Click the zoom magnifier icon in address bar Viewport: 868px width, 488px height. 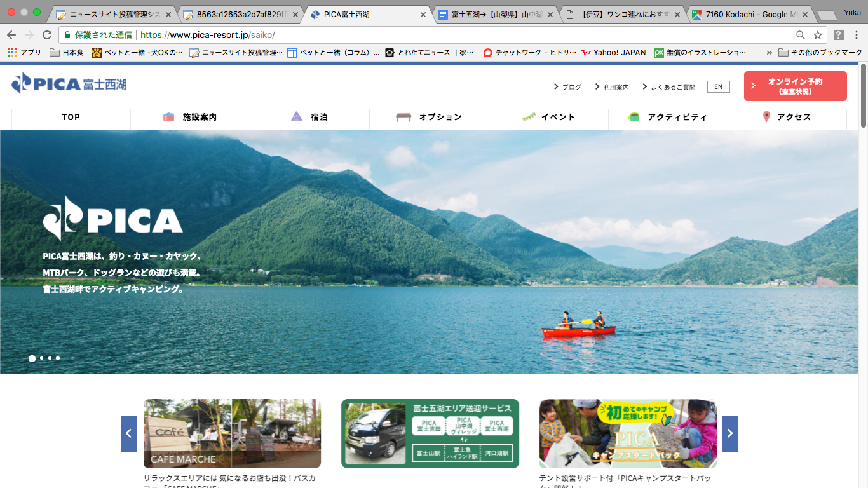coord(801,35)
